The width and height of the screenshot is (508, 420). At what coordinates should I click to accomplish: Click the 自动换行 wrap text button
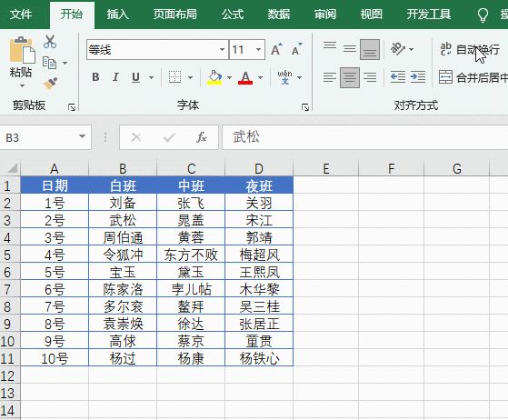point(470,50)
